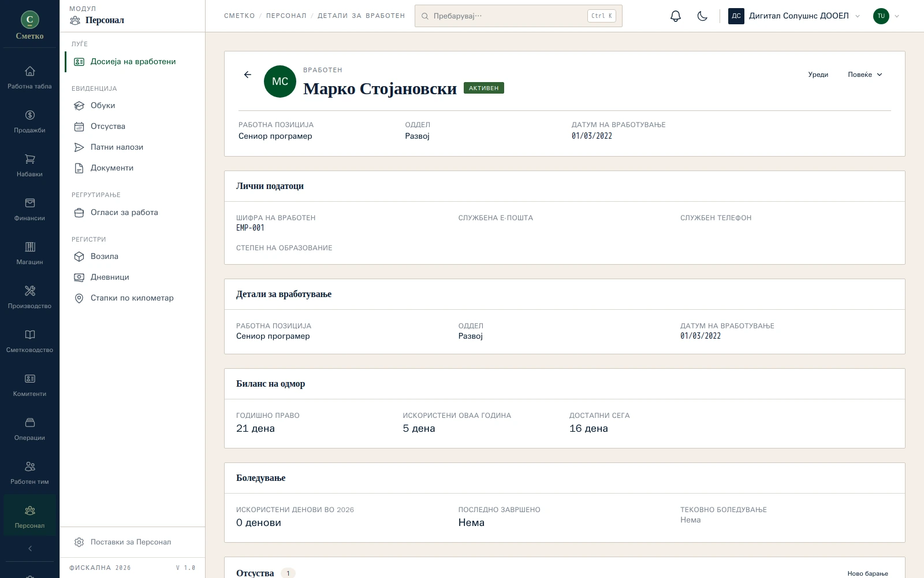Open Дневници in the sidebar
Image resolution: width=924 pixels, height=578 pixels.
(133, 277)
